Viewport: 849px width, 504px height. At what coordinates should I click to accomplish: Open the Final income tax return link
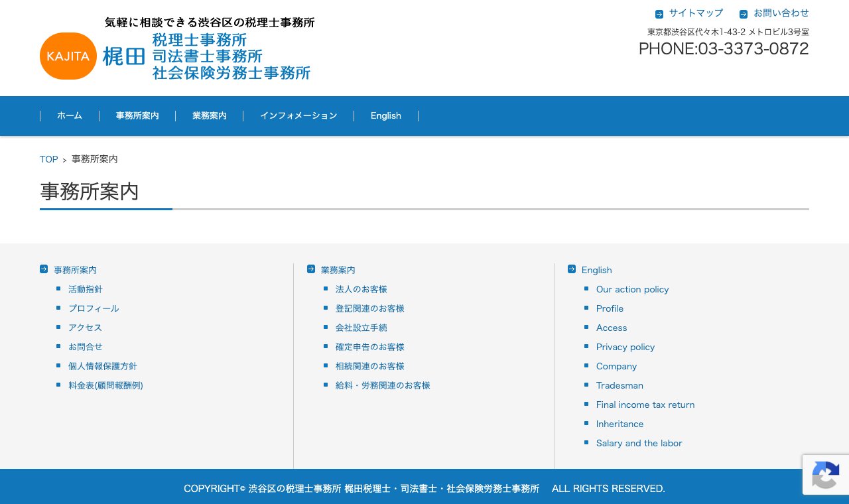[645, 405]
